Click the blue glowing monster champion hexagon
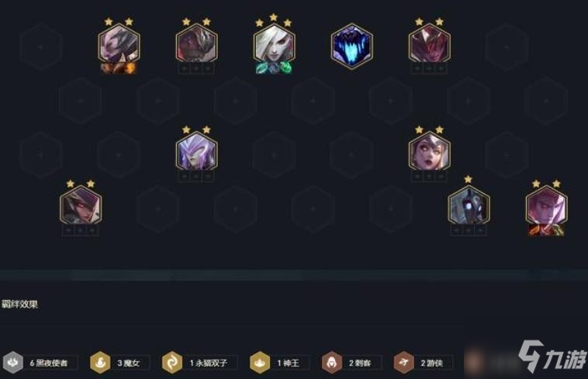 click(351, 47)
